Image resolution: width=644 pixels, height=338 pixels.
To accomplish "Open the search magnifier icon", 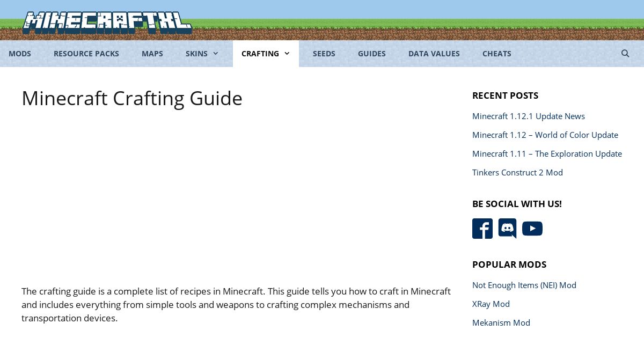I will 625,54.
